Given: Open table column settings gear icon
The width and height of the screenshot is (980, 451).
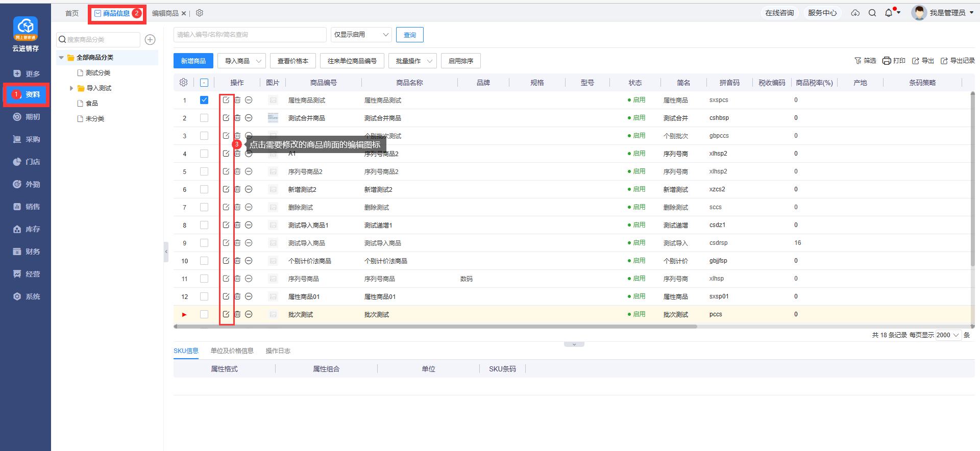Looking at the screenshot, I should pos(184,82).
